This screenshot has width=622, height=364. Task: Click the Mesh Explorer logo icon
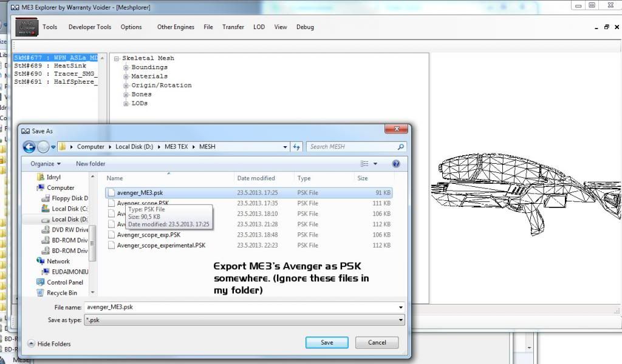tap(27, 27)
